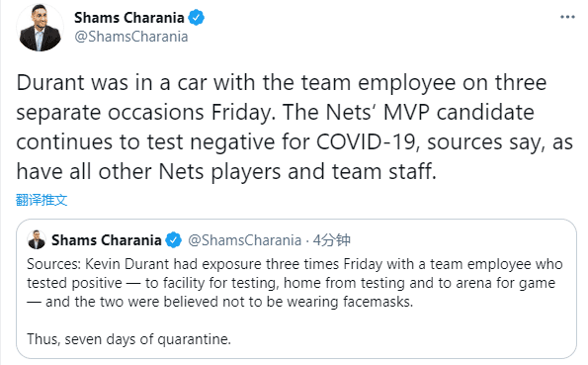This screenshot has width=588, height=365.
Task: Click the word 'COVID-19' in the main tweet
Action: pyautogui.click(x=366, y=142)
